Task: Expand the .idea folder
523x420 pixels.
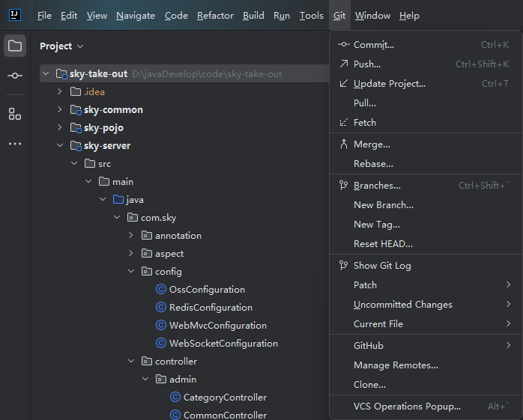Action: click(x=60, y=91)
